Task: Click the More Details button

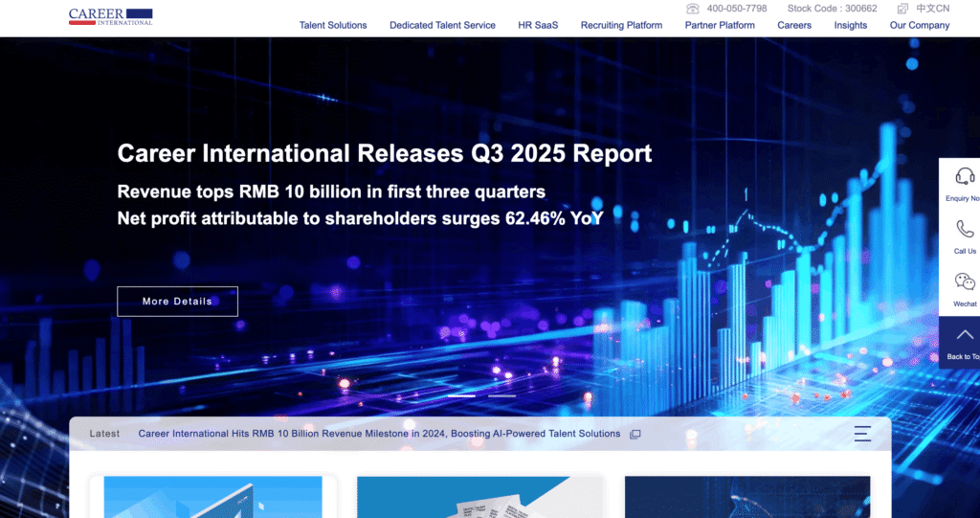Action: (x=177, y=301)
